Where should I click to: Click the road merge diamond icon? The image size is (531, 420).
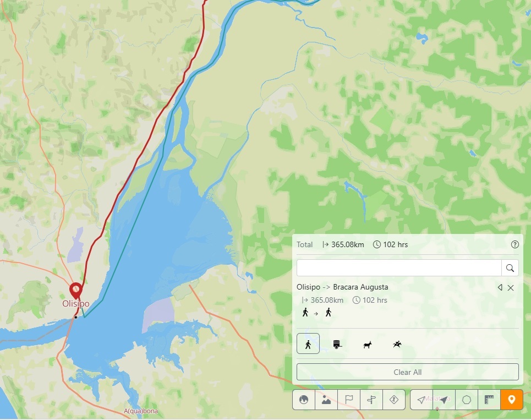[394, 400]
